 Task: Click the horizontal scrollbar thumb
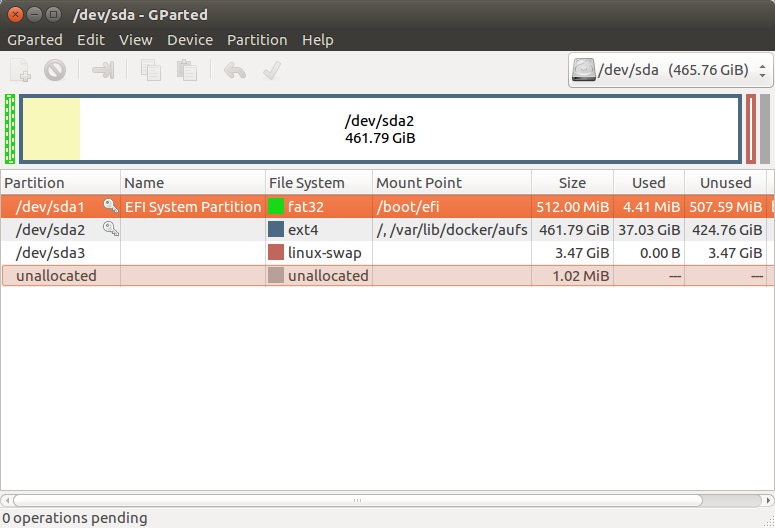click(357, 500)
